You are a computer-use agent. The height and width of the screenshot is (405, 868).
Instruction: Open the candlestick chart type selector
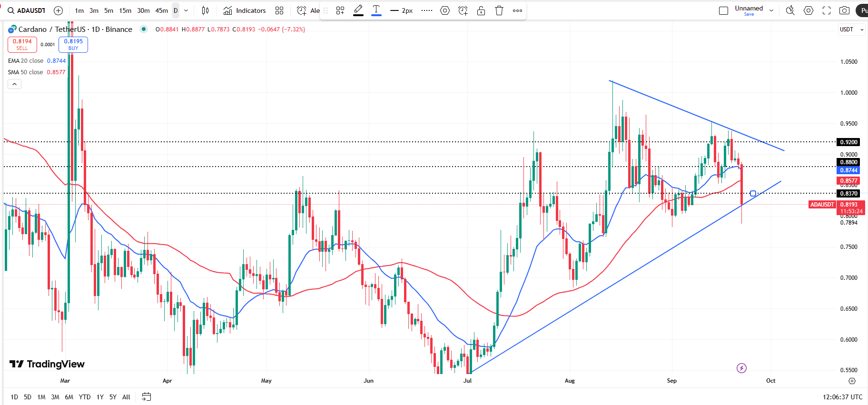click(x=205, y=10)
